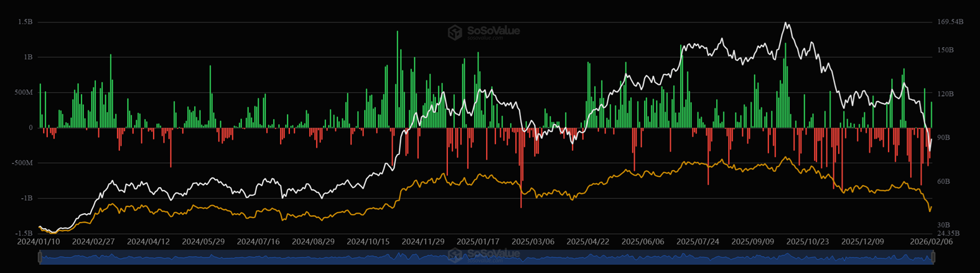Click the 2026/02/06 date label
The height and width of the screenshot is (273, 980).
point(923,241)
